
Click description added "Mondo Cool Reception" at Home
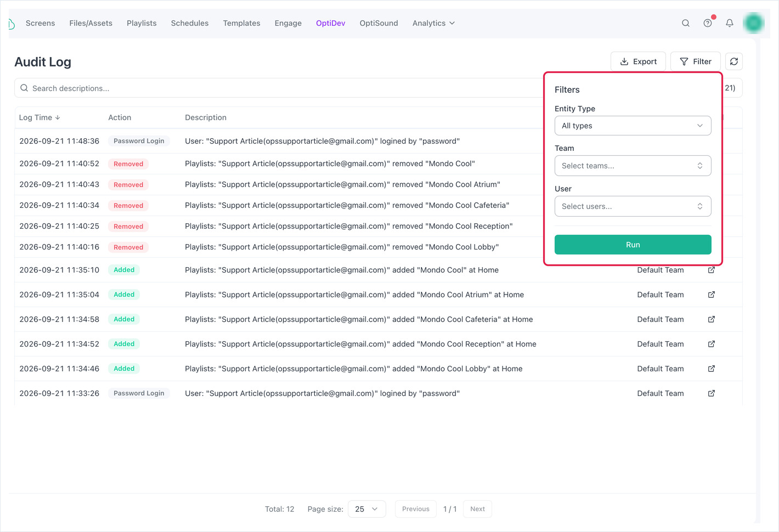[x=360, y=344]
